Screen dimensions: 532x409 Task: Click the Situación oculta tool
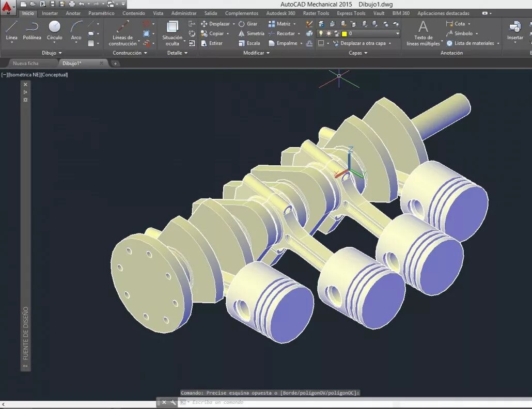point(173,33)
